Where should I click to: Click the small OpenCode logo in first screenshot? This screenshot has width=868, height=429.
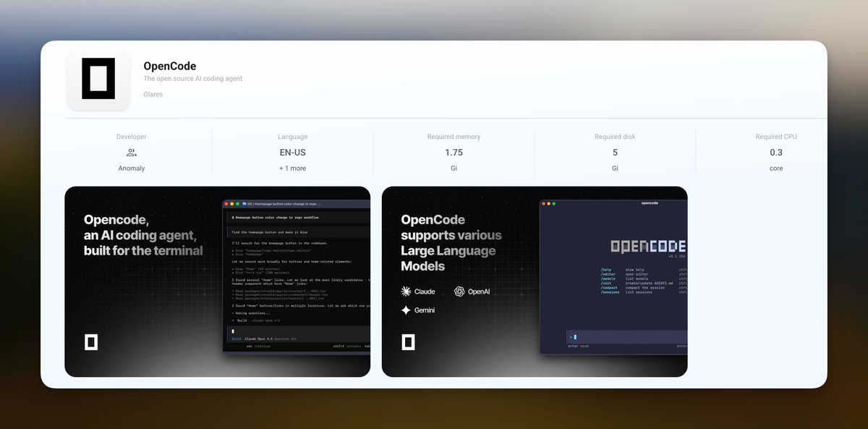pyautogui.click(x=91, y=342)
